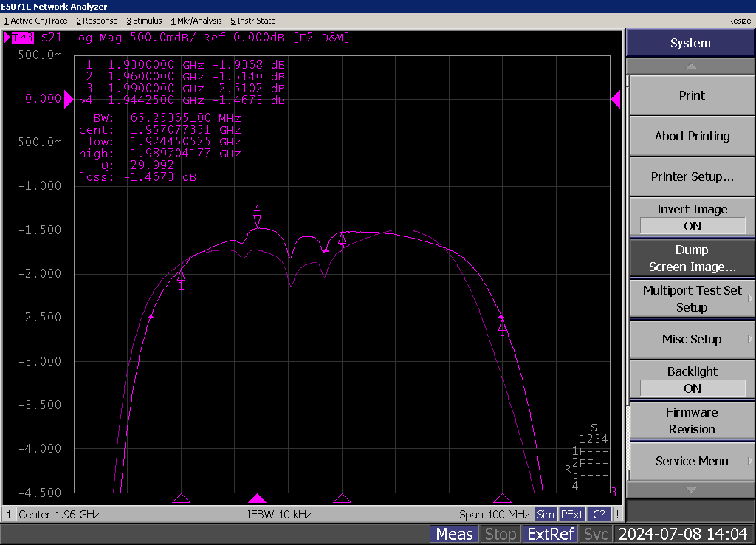Click the softkey menu scroll-down arrow
Image resolution: width=756 pixels, height=545 pixels.
click(x=691, y=490)
